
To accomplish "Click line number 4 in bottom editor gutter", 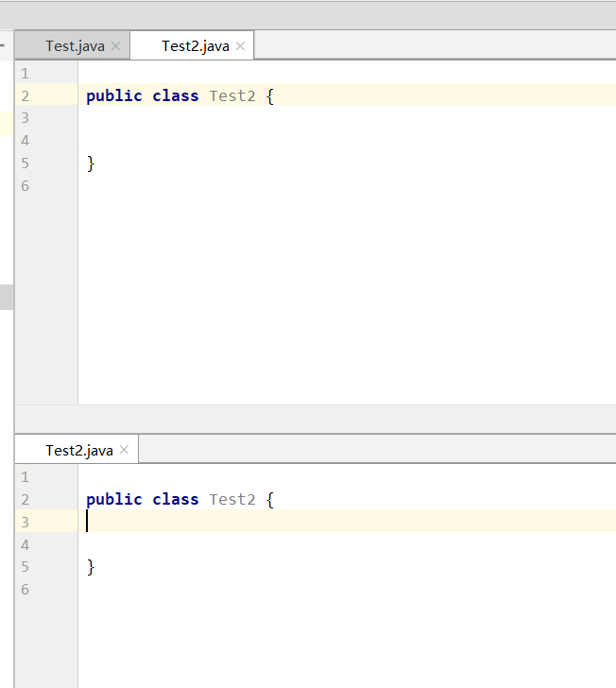I will click(25, 545).
